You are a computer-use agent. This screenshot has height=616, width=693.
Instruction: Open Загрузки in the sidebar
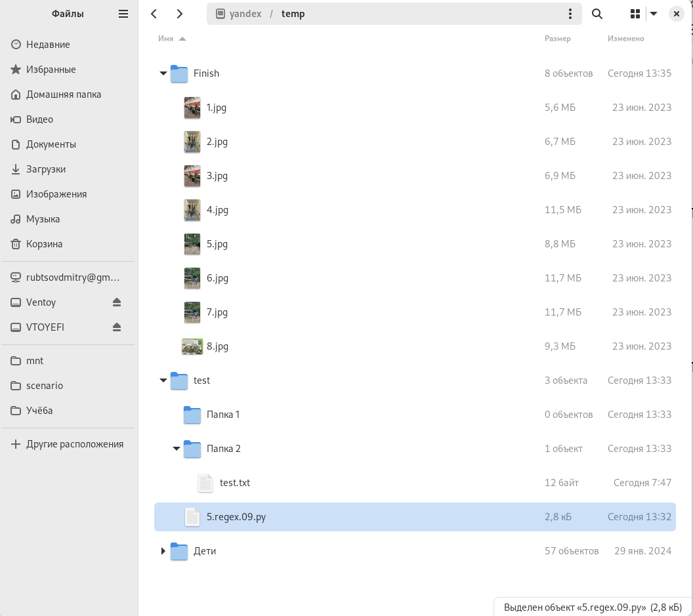tap(46, 169)
